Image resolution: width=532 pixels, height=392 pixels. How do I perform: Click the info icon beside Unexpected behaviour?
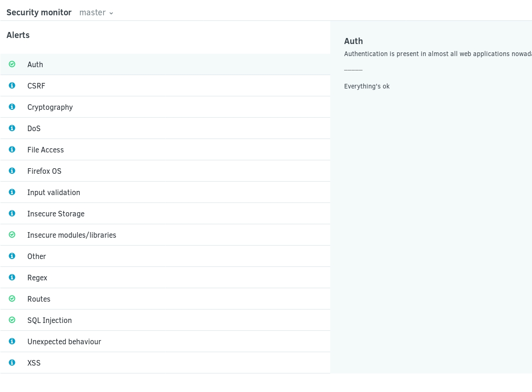(x=12, y=341)
